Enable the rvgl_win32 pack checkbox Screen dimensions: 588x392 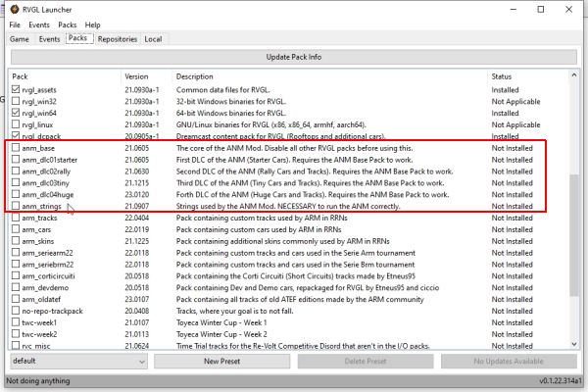tap(16, 101)
